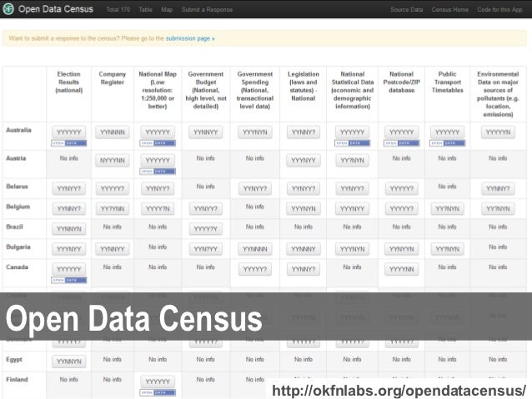Click Open Data badge under Australia Postcode database
The height and width of the screenshot is (399, 532).
point(402,143)
